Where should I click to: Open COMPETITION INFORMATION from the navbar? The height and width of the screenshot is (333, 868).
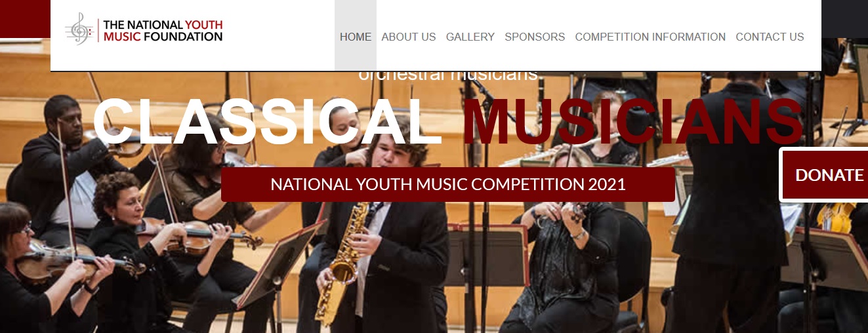coord(650,37)
